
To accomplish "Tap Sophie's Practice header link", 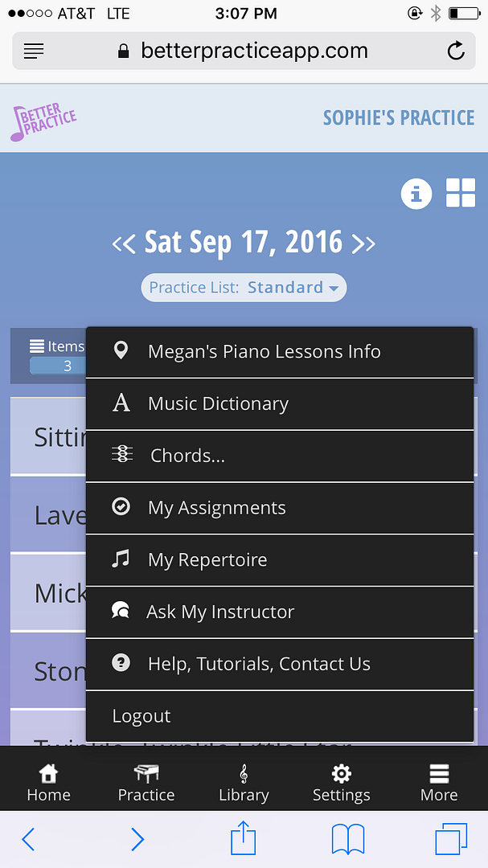I will 399,118.
